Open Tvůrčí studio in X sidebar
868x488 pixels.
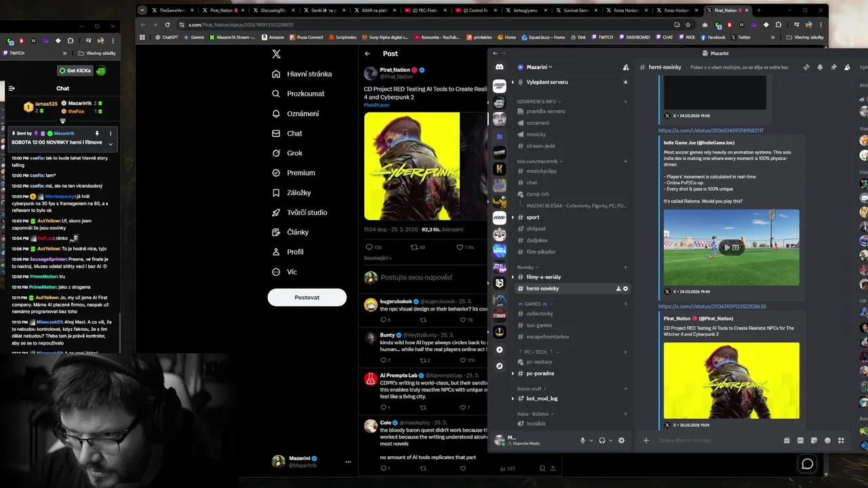(x=299, y=212)
